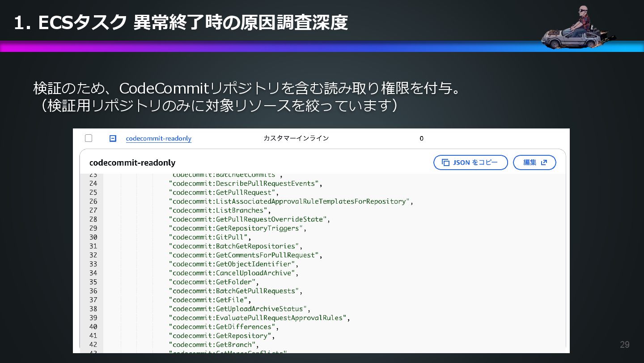Select the codecommit:GetBranch line
This screenshot has height=363, width=644.
(x=214, y=345)
